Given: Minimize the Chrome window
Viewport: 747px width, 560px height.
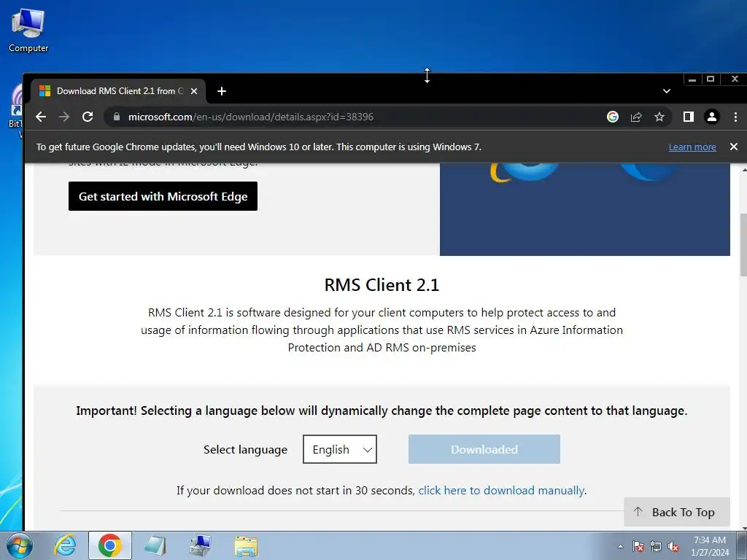Looking at the screenshot, I should tap(692, 79).
